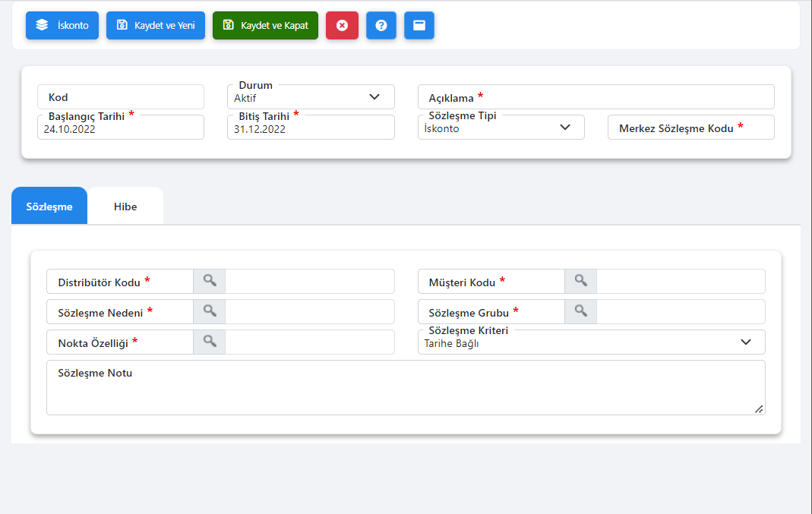The width and height of the screenshot is (812, 514).
Task: Click the blue window panel icon button
Action: [419, 25]
